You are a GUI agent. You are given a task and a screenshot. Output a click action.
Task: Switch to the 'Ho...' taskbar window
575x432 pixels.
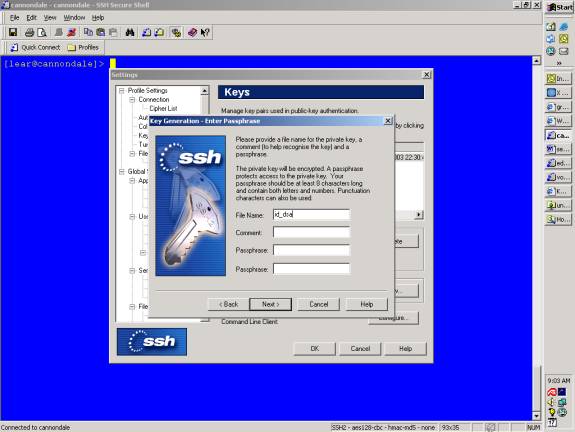[x=558, y=219]
